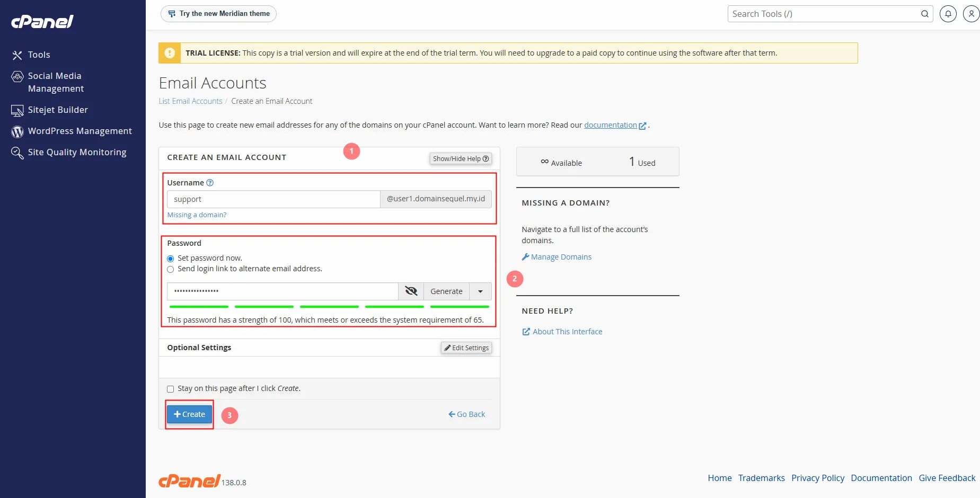This screenshot has width=980, height=498.
Task: Click 'Missing a domain?' link
Action: (x=197, y=215)
